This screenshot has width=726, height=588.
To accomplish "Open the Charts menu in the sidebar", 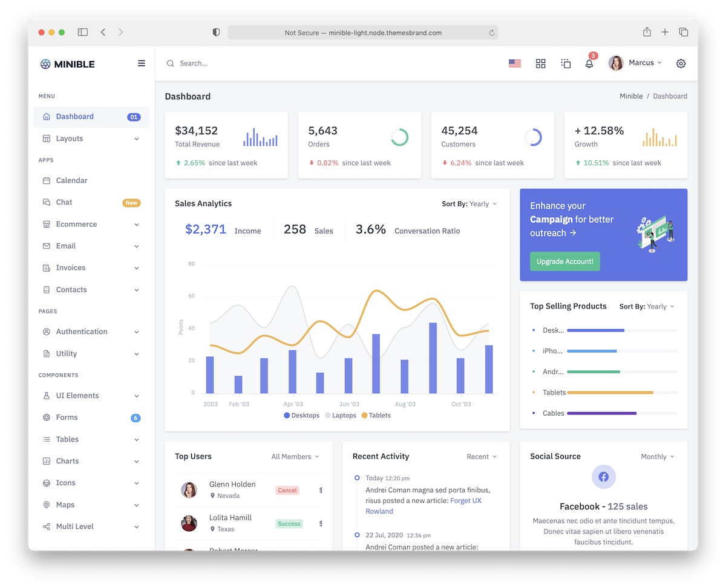I will point(66,461).
